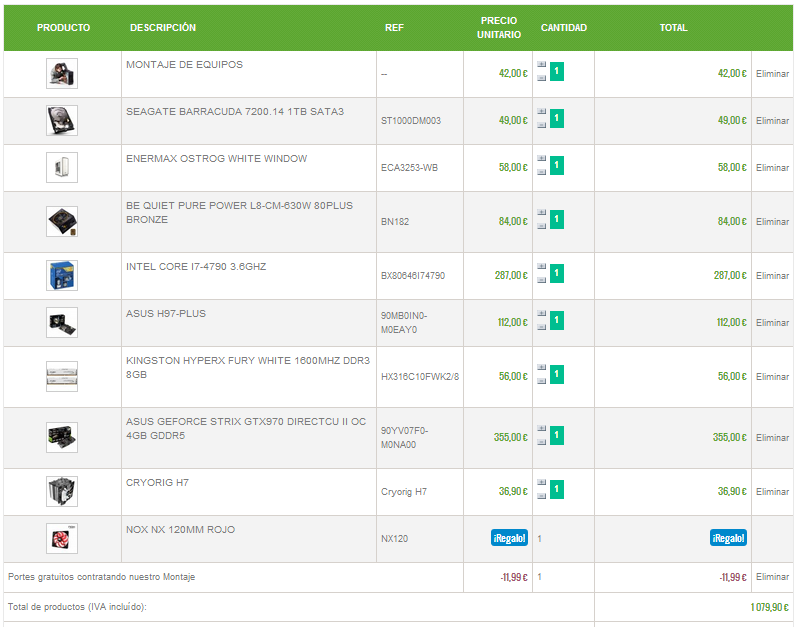Select the Total de productos (IVA incluído) label

(77, 607)
